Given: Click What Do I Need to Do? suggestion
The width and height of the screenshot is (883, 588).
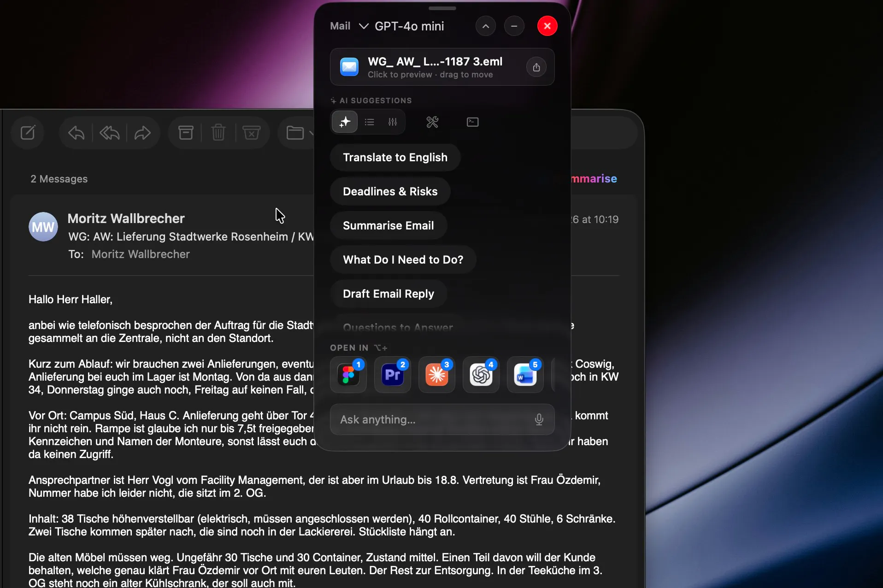Looking at the screenshot, I should click(x=403, y=260).
